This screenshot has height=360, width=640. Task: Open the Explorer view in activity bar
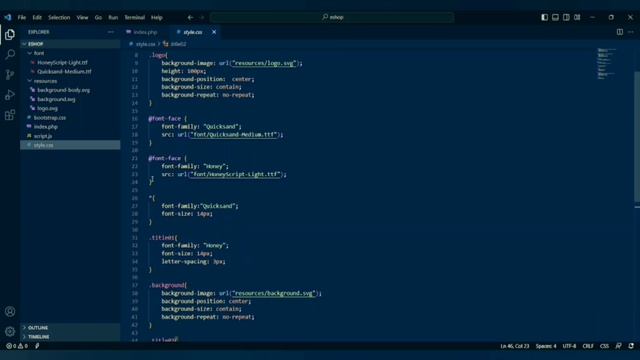tap(10, 34)
